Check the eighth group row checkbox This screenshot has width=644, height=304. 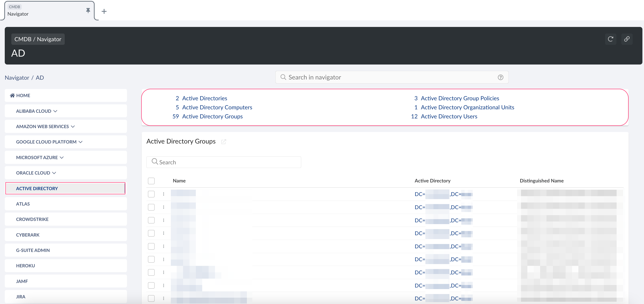click(x=151, y=285)
